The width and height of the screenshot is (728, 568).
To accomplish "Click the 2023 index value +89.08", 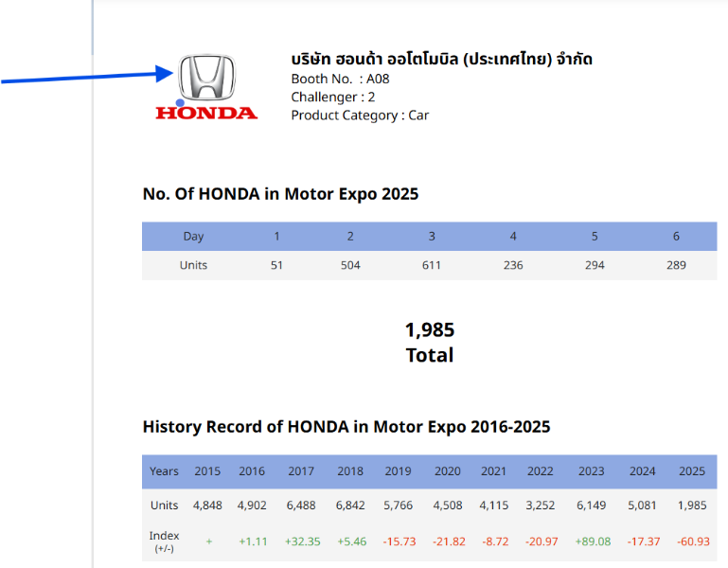I will 592,541.
